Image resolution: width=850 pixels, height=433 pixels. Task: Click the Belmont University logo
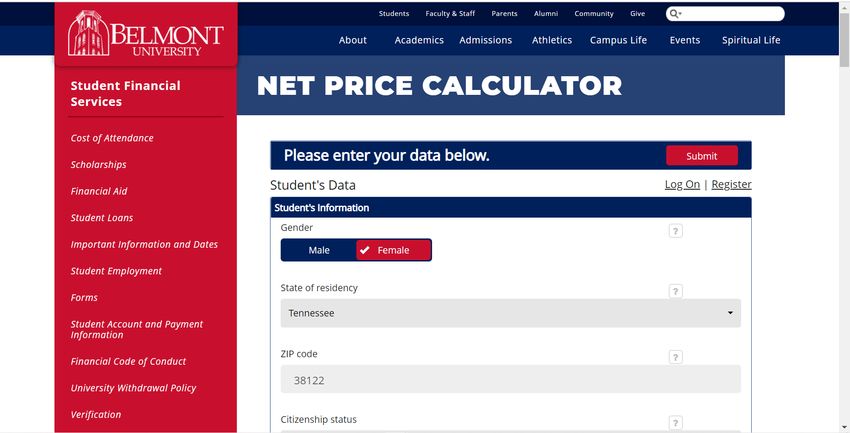coord(145,34)
